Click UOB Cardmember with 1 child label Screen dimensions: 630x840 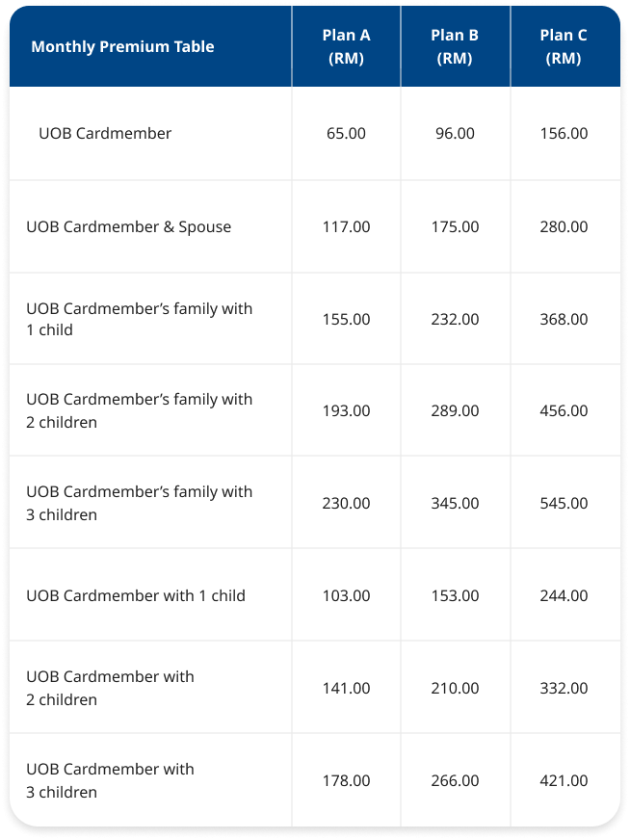click(136, 595)
